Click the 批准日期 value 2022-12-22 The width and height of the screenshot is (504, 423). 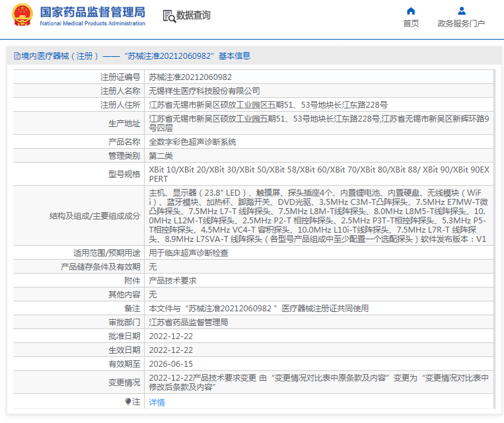pos(171,336)
